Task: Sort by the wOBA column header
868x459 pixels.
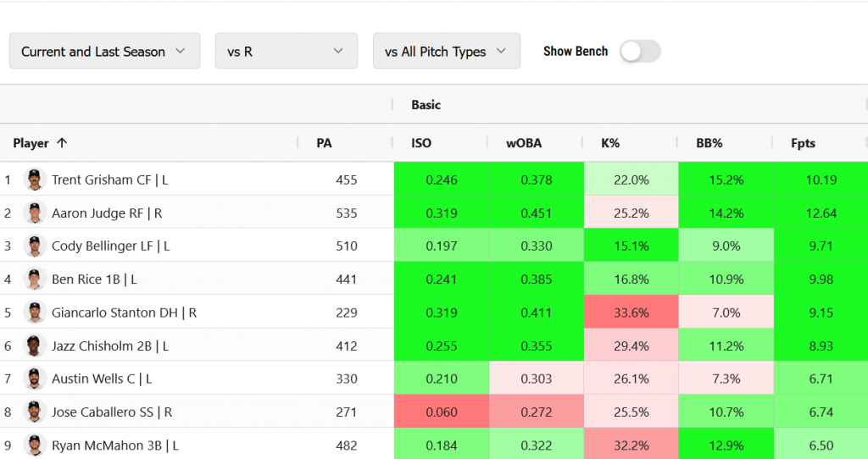Action: pyautogui.click(x=524, y=143)
